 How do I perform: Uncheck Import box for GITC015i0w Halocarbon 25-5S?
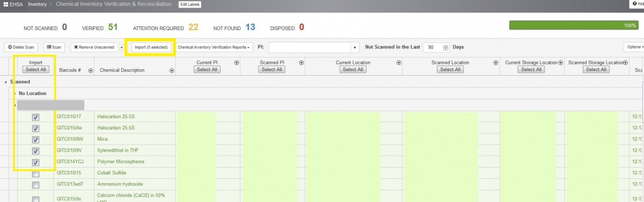pyautogui.click(x=35, y=128)
